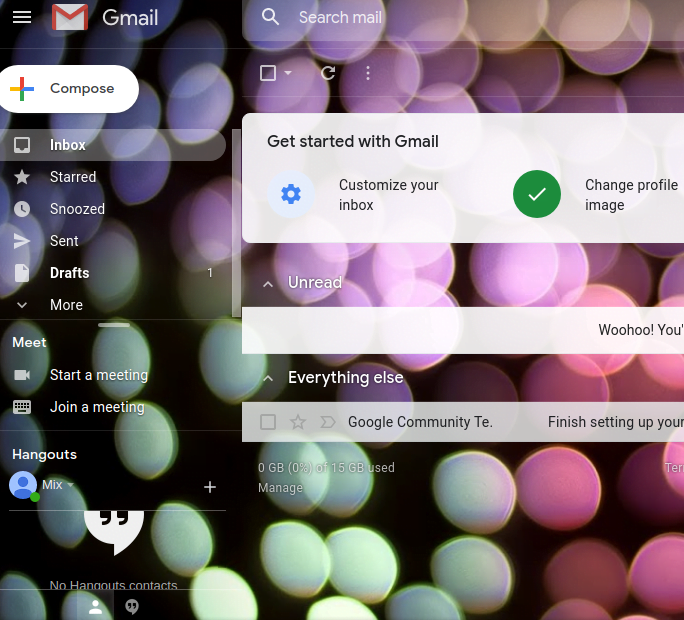Click the Hangouts section header

[44, 455]
